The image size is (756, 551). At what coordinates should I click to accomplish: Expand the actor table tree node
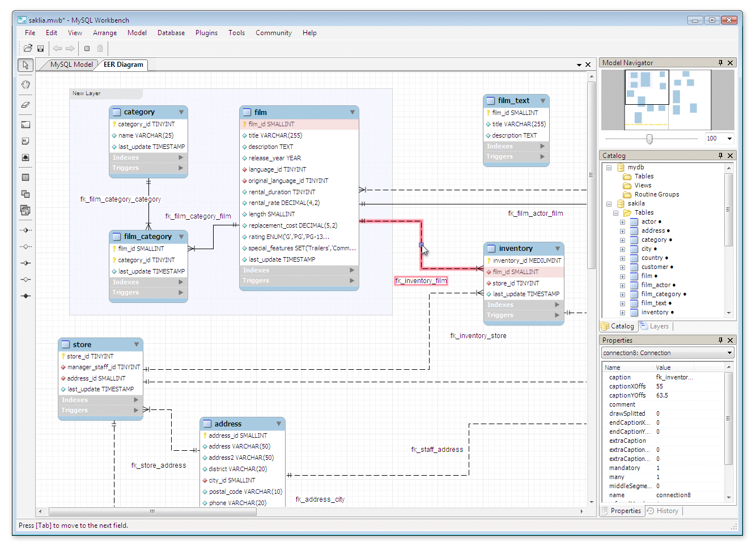click(x=622, y=222)
